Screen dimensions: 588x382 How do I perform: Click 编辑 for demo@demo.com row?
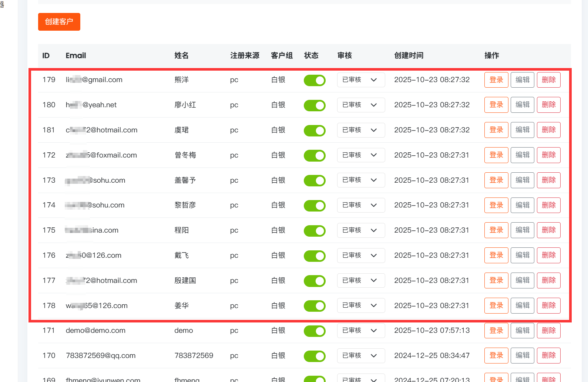pos(522,331)
